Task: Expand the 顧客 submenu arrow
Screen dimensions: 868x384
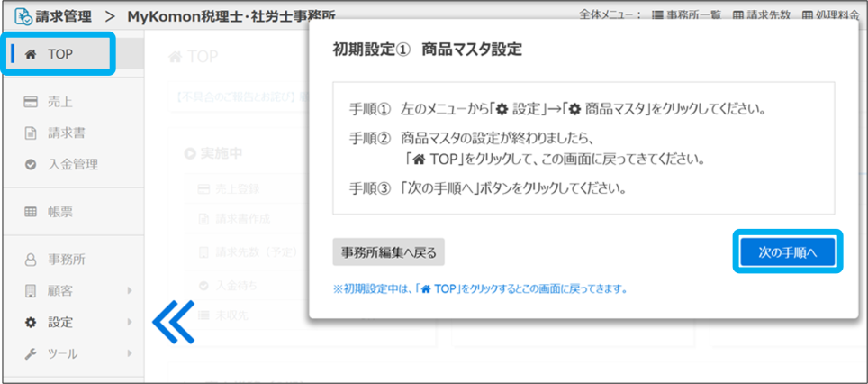Action: [130, 290]
